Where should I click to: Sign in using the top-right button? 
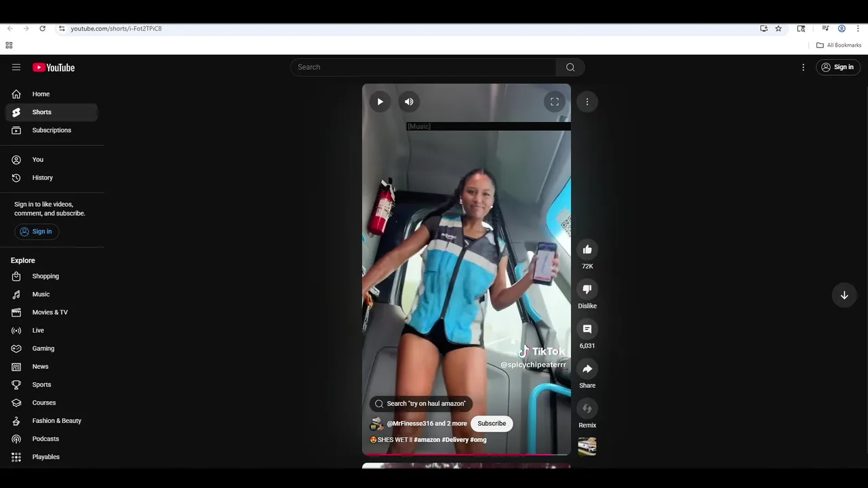[x=837, y=67]
